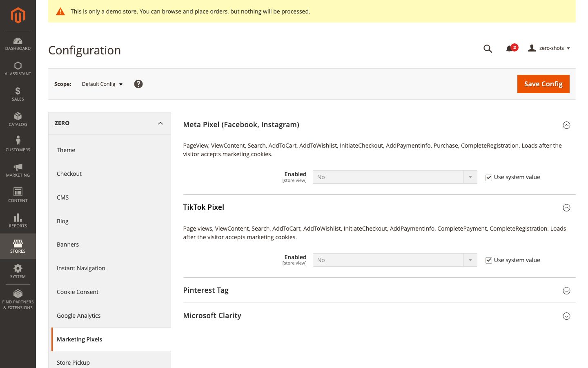This screenshot has height=368, width=588.
Task: Open the Default Config scope dropdown
Action: pos(102,84)
